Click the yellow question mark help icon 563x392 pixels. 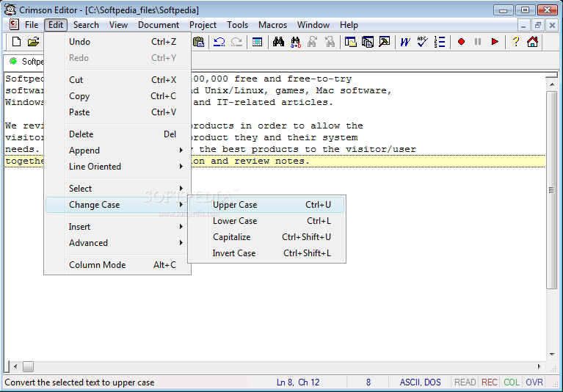pos(515,42)
